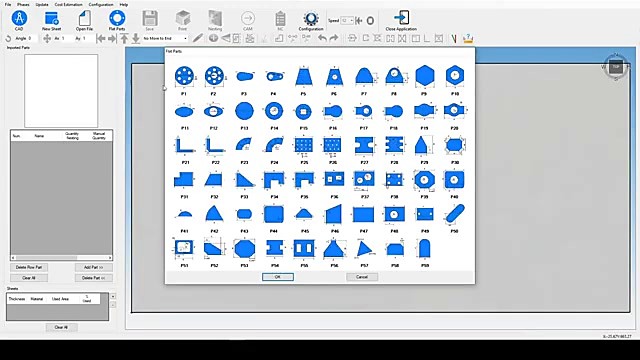The image size is (640, 360).
Task: Click the rotate angle icon
Action: 8,38
